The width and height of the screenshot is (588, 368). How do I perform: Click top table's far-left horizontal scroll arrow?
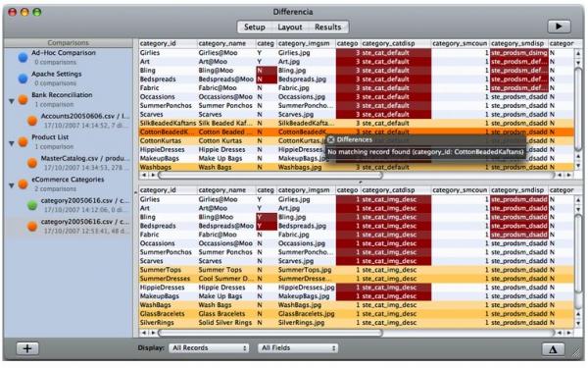(144, 175)
